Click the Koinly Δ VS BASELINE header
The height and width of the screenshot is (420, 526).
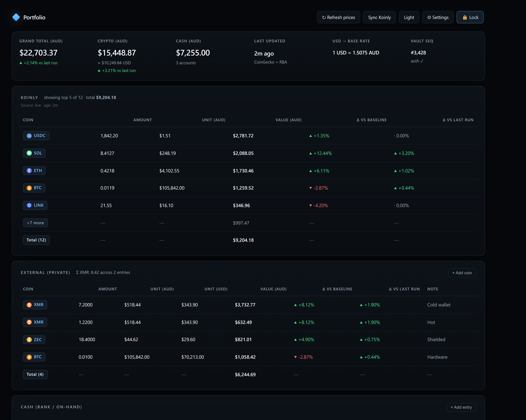[x=372, y=120]
